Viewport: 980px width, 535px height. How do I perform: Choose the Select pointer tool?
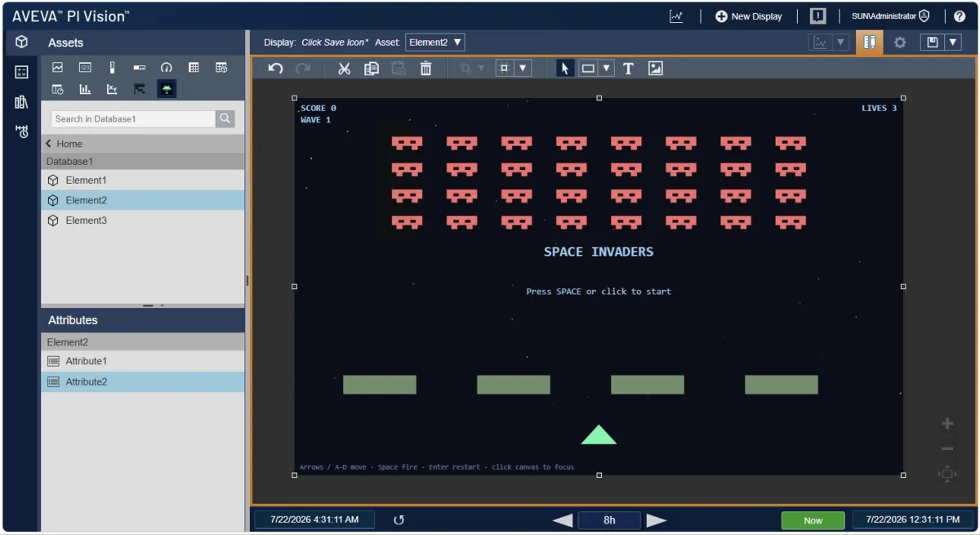pos(564,69)
